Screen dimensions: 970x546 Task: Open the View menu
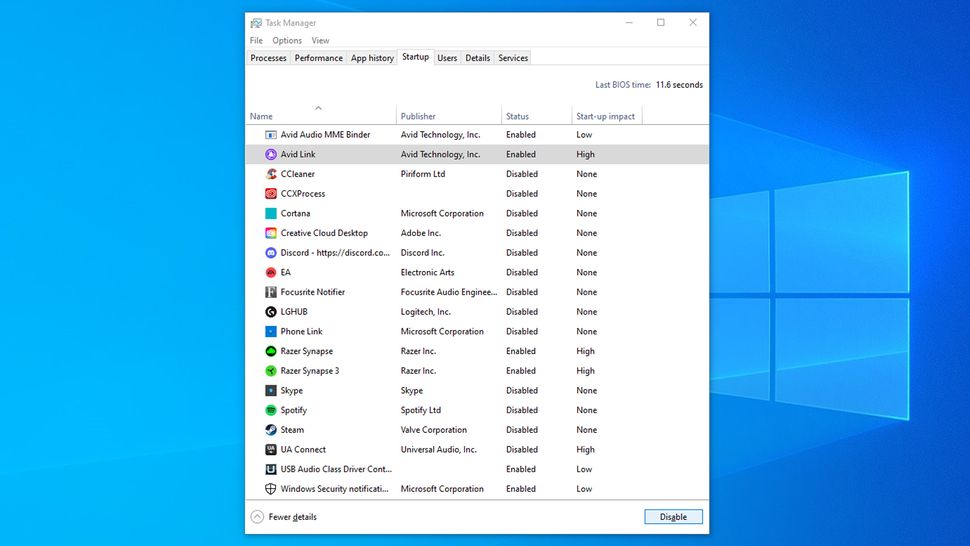point(320,40)
